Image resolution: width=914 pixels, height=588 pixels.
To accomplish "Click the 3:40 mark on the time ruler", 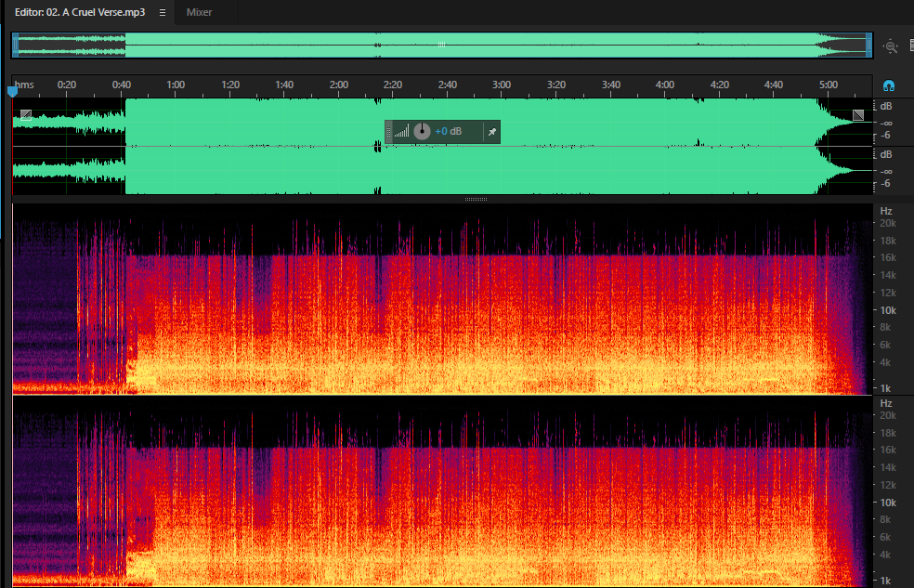I will click(x=611, y=85).
